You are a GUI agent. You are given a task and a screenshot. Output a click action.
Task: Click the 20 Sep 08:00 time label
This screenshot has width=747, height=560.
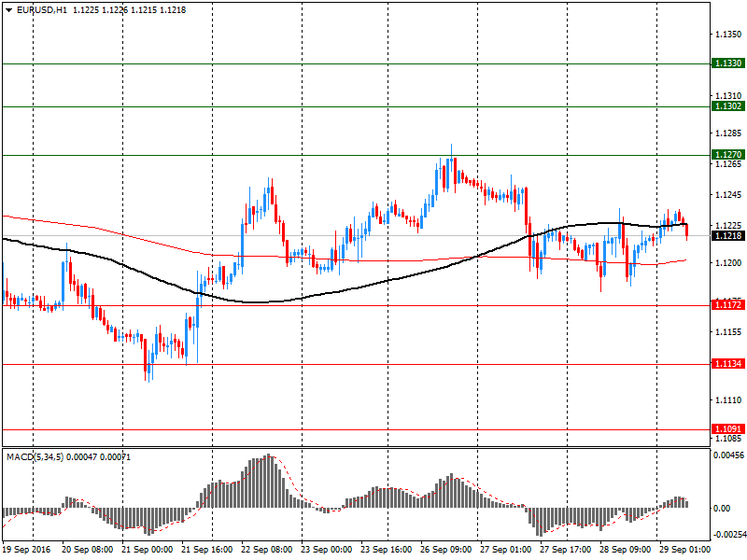pyautogui.click(x=87, y=550)
